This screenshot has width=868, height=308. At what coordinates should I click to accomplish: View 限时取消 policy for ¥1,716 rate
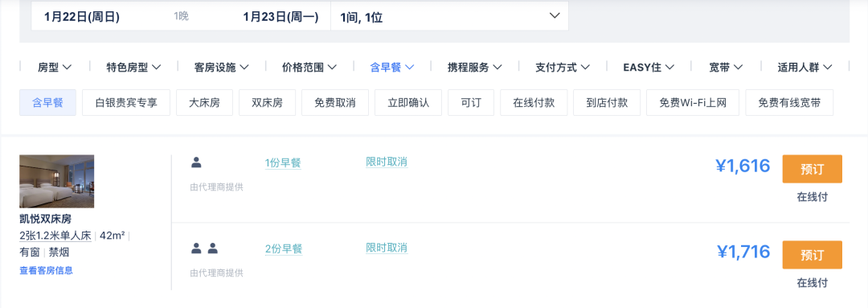click(x=387, y=248)
